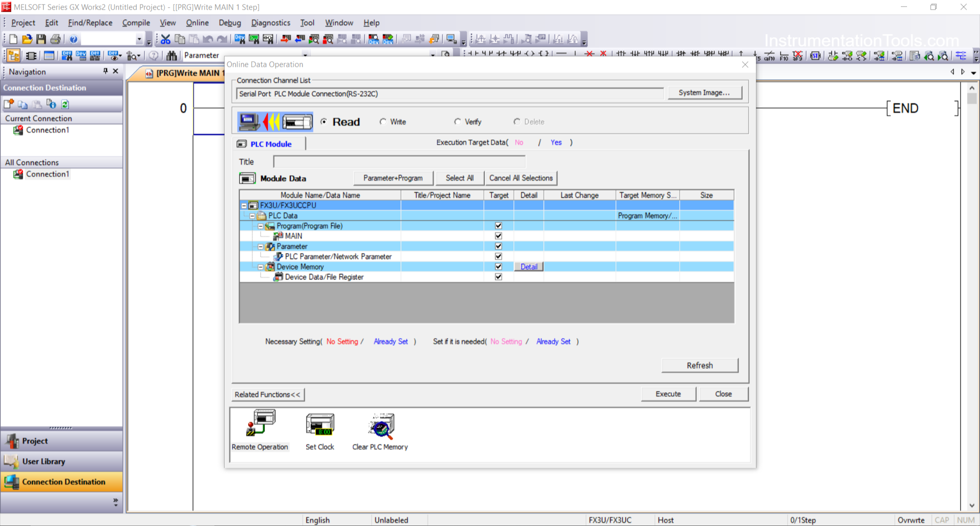Open the Find/Replace menu
Image resolution: width=980 pixels, height=526 pixels.
pos(90,22)
